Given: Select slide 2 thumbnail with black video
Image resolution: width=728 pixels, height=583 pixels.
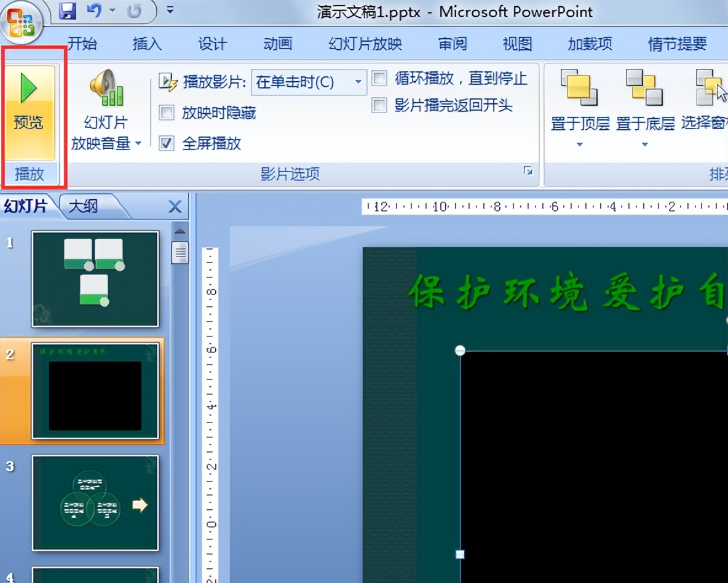Looking at the screenshot, I should pos(95,391).
